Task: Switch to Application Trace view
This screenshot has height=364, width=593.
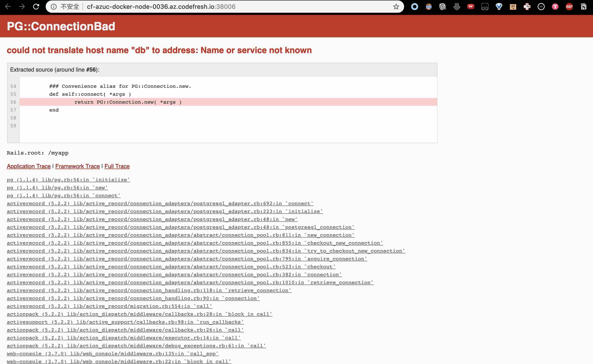Action: point(29,166)
